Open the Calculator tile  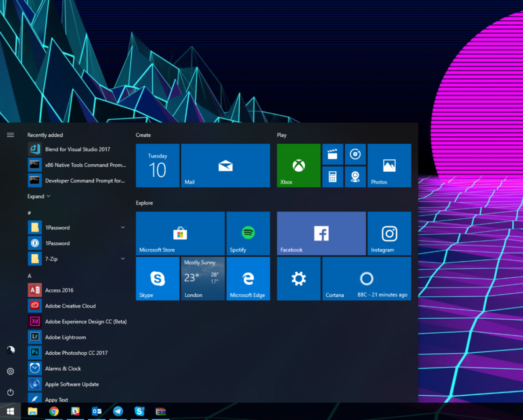332,177
